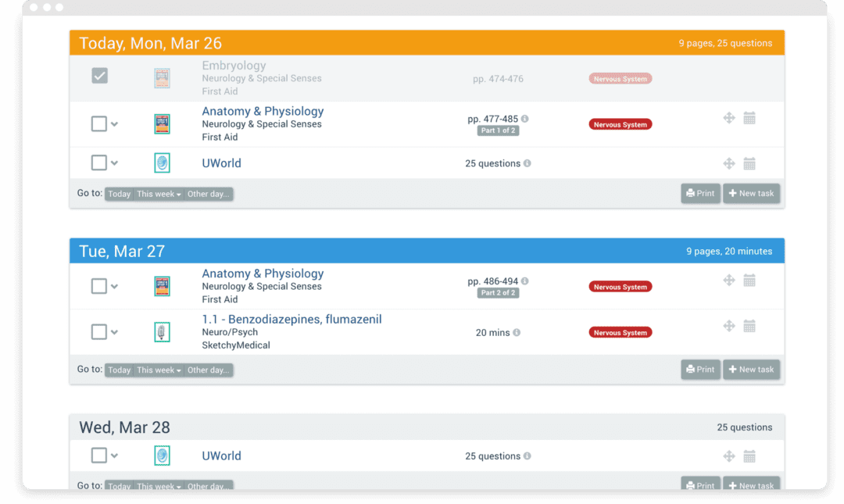Click First Aid book icon on Tue Mar 27
This screenshot has width=844, height=504.
162,286
